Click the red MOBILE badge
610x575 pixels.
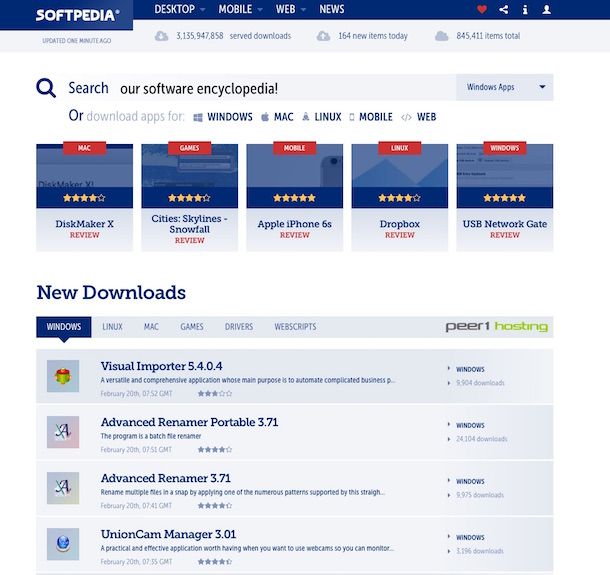pyautogui.click(x=294, y=148)
